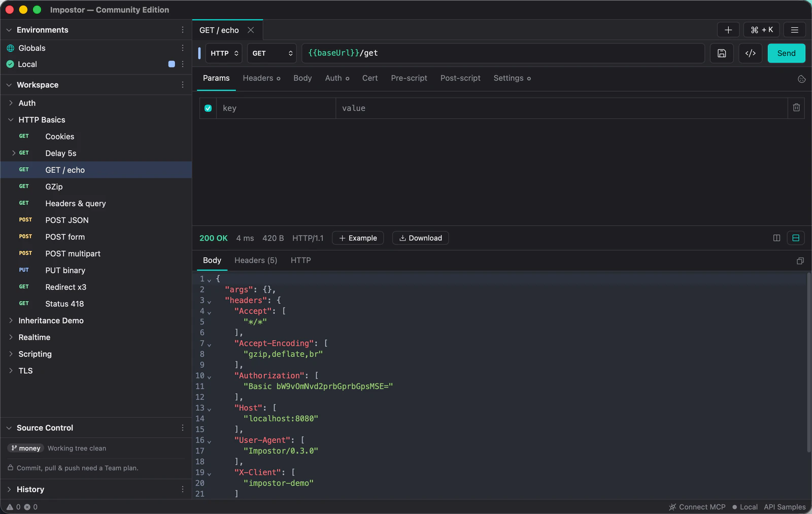The width and height of the screenshot is (812, 514).
Task: Download the response
Action: 420,238
